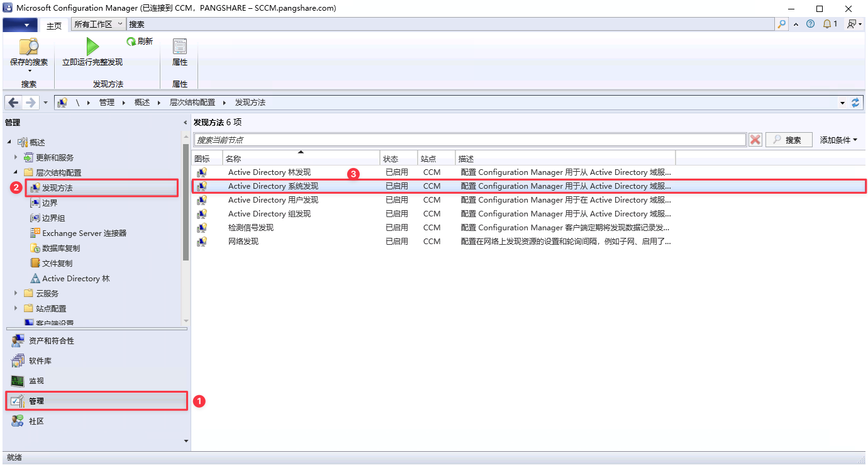Collapse the Overview (概述) tree node
Viewport: 868px width, 465px height.
click(9, 143)
